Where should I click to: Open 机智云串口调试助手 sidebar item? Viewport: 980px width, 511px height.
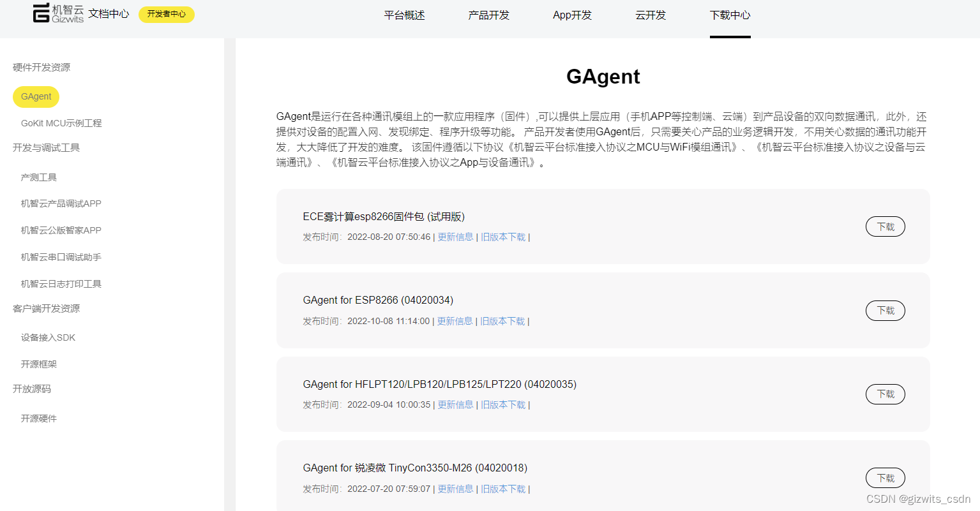[x=61, y=257]
